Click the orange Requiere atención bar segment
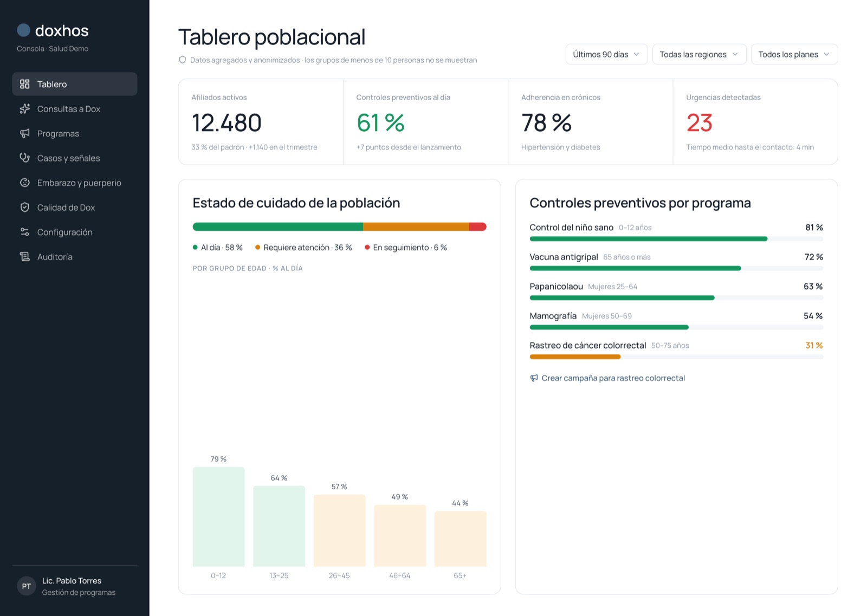 pyautogui.click(x=416, y=227)
